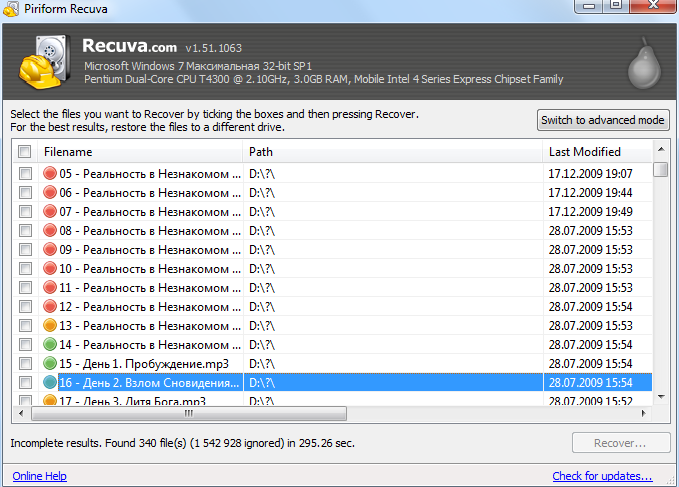Sort by the Last Modified column header
The width and height of the screenshot is (679, 487).
tap(597, 152)
